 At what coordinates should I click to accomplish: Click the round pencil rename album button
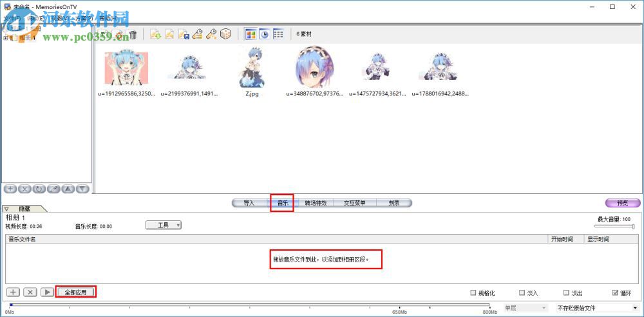coord(54,189)
